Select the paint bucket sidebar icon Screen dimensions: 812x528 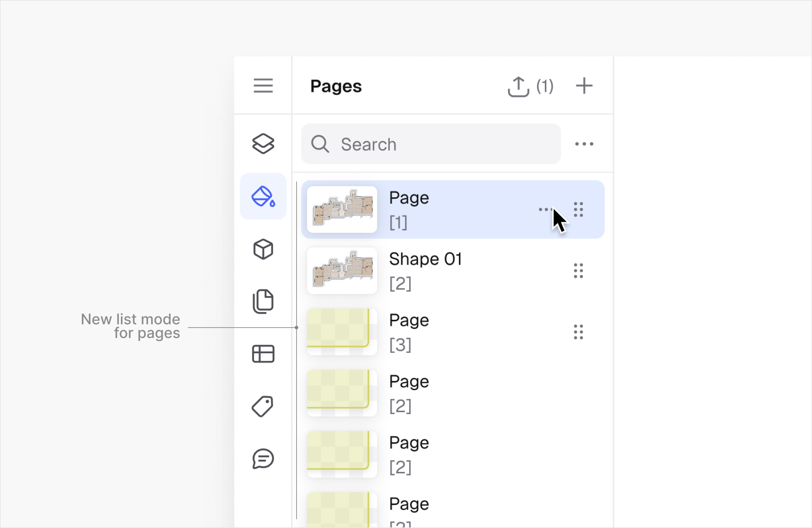[263, 196]
